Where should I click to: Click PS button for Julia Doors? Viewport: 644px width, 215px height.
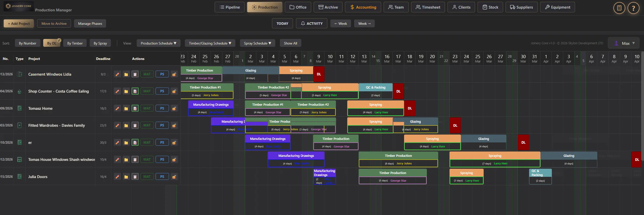click(x=162, y=177)
